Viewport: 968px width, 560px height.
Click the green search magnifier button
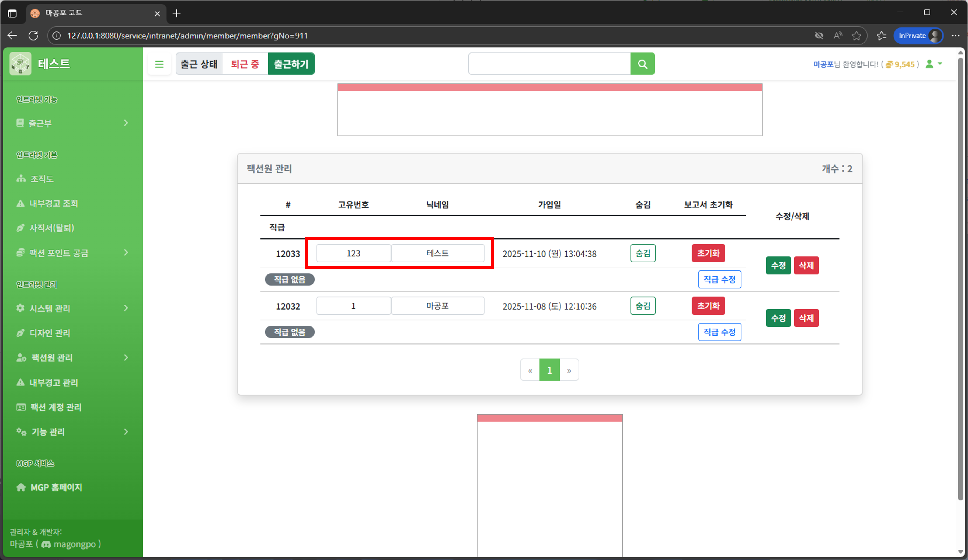642,64
